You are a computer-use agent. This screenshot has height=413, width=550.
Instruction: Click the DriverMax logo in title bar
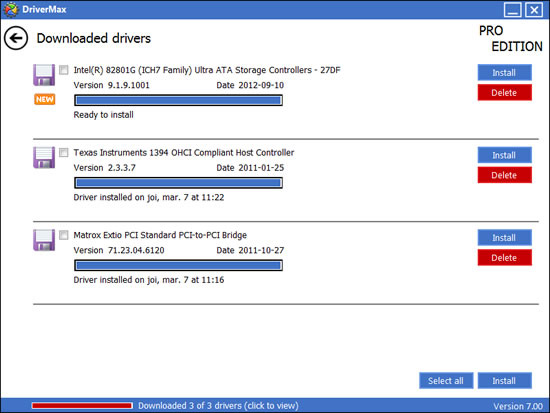point(11,9)
